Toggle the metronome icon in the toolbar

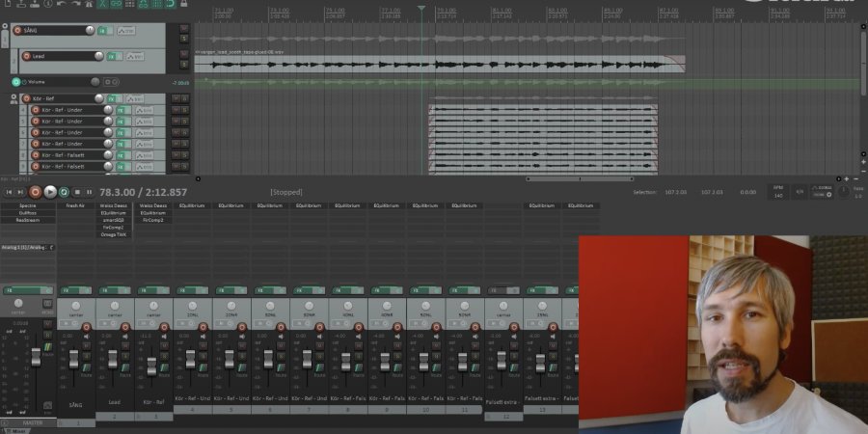[89, 3]
